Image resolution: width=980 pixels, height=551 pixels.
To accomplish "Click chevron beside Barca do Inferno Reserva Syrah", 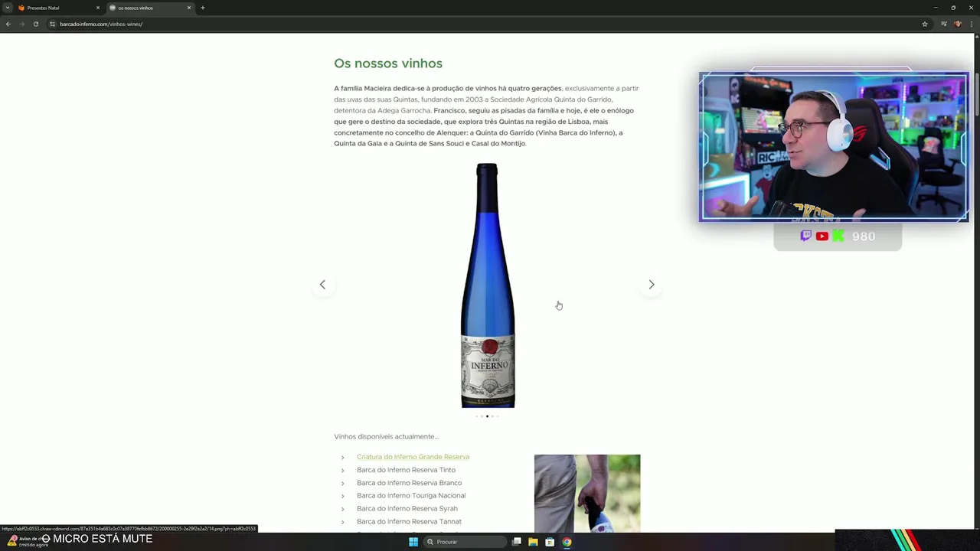I will 342,509.
